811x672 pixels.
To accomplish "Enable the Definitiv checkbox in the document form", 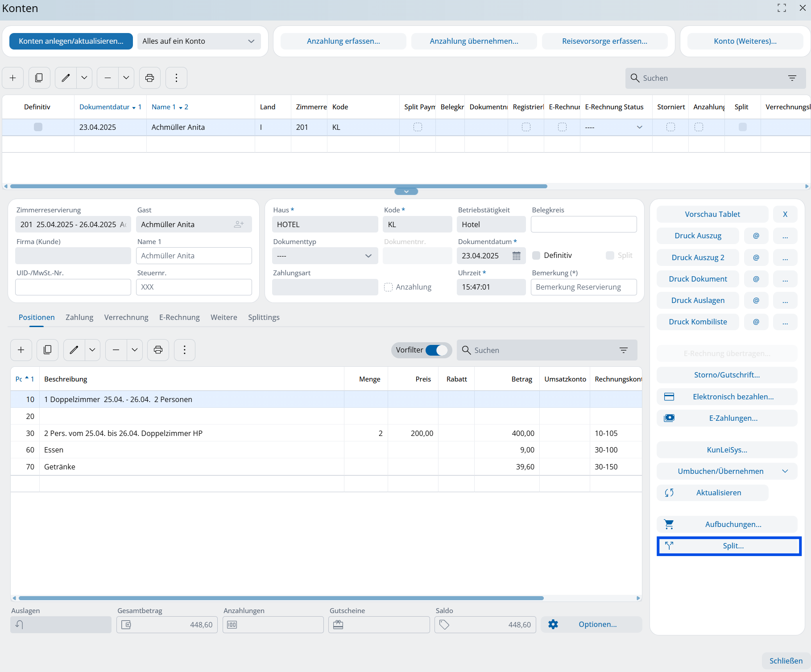I will (x=537, y=255).
